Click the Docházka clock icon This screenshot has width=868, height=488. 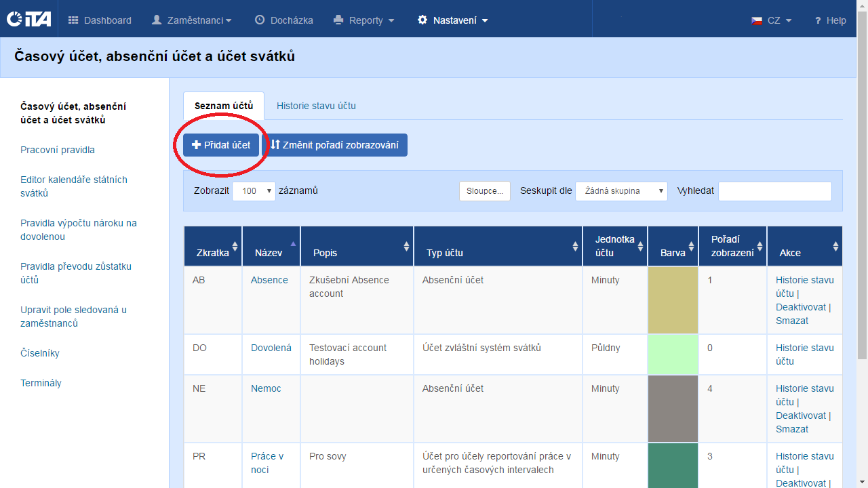click(x=260, y=20)
